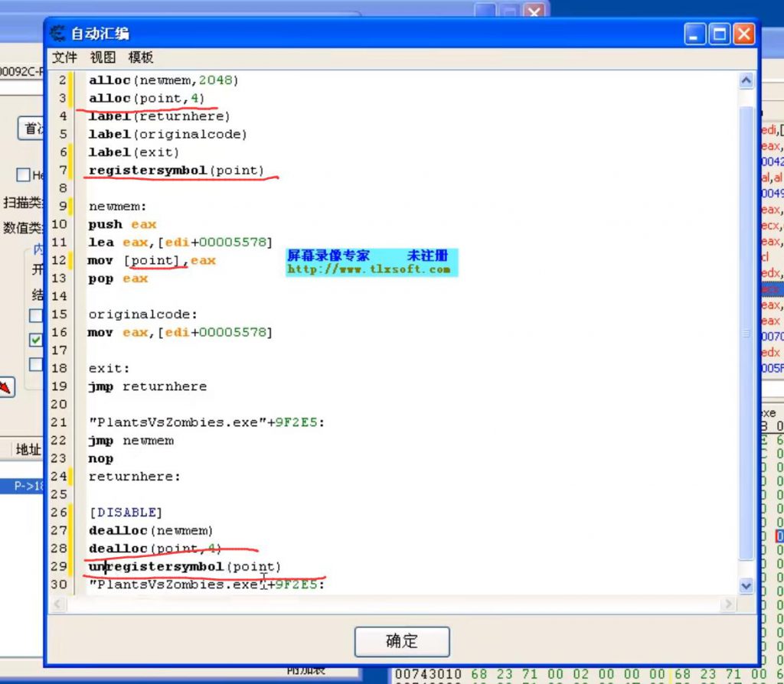Click the line alloc(point,4)
This screenshot has height=684, width=784.
(146, 99)
